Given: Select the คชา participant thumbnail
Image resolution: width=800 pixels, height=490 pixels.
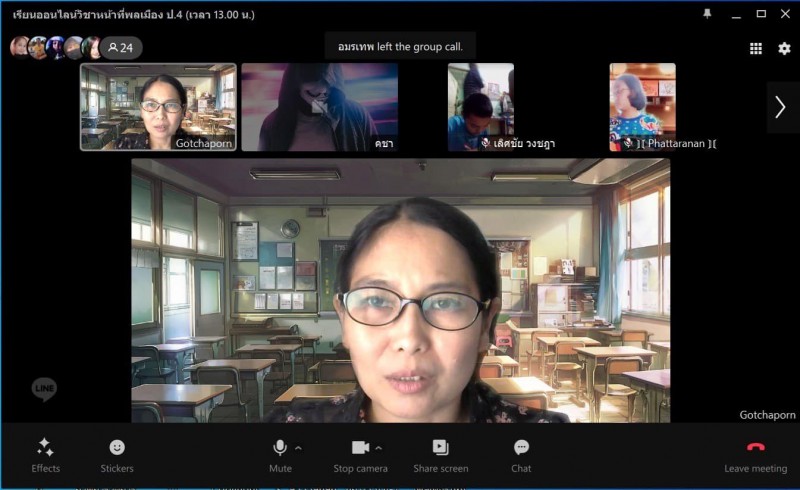Looking at the screenshot, I should 319,107.
